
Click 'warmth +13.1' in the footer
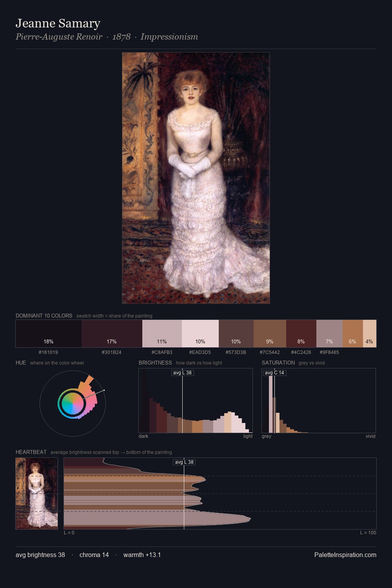[142, 555]
